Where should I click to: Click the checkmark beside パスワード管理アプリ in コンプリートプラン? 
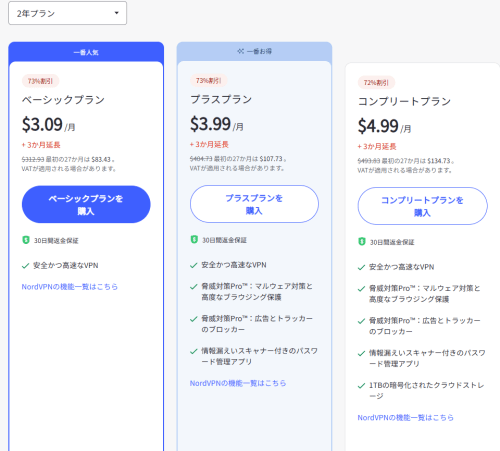click(x=361, y=353)
